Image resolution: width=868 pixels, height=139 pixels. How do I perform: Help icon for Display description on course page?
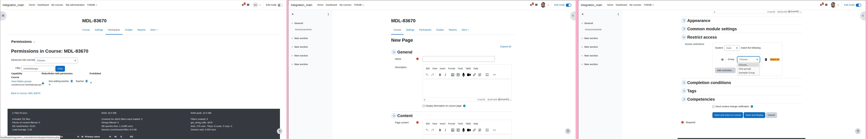click(464, 106)
